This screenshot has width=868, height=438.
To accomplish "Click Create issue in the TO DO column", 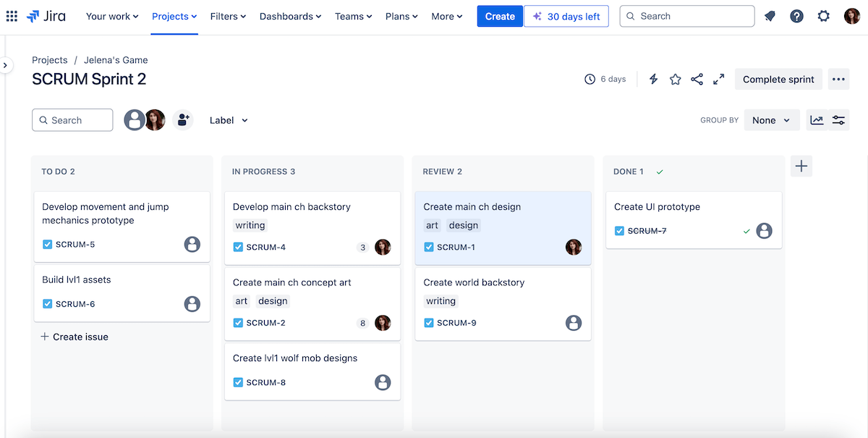I will 75,337.
